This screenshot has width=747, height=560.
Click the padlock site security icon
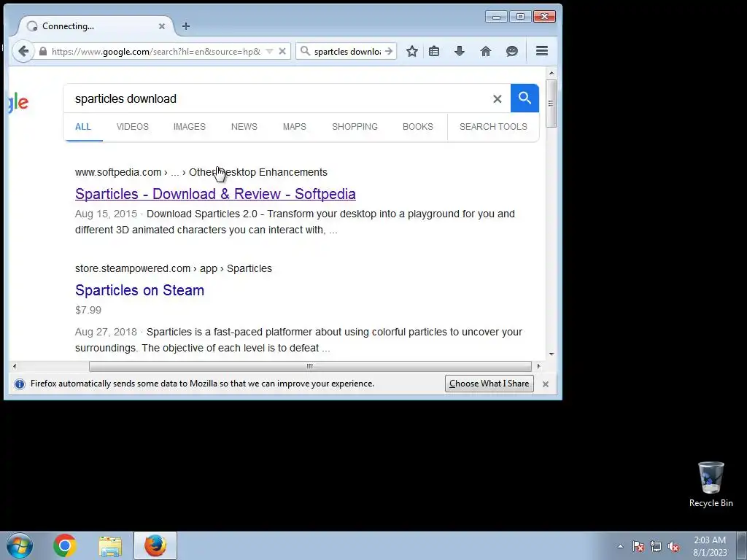tap(43, 52)
